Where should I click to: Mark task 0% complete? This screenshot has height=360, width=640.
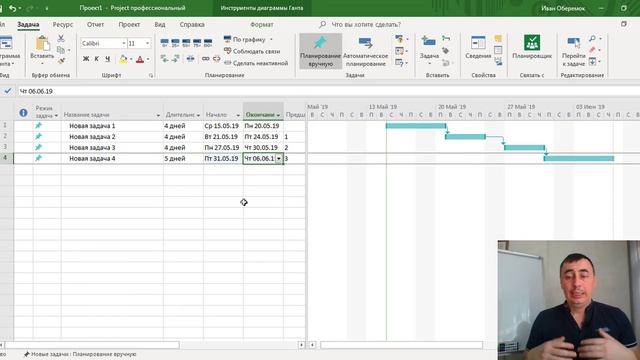(x=164, y=42)
